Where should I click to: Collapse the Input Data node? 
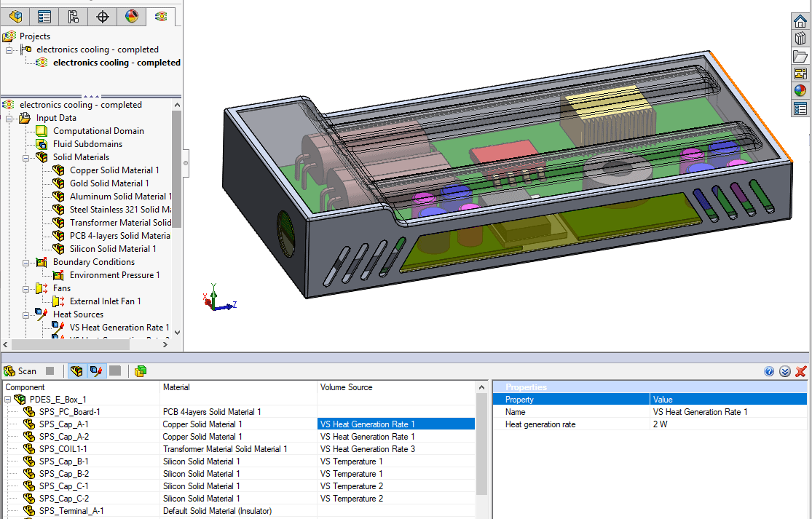9,119
